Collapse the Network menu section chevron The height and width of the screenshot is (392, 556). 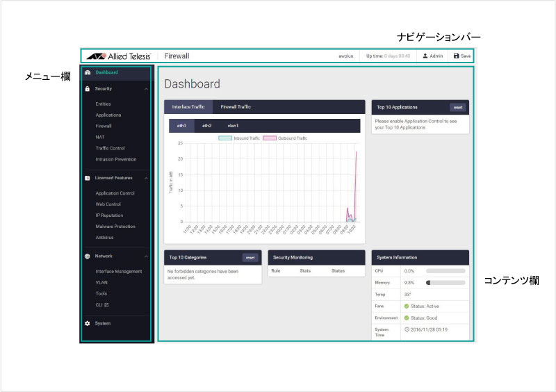coord(146,256)
